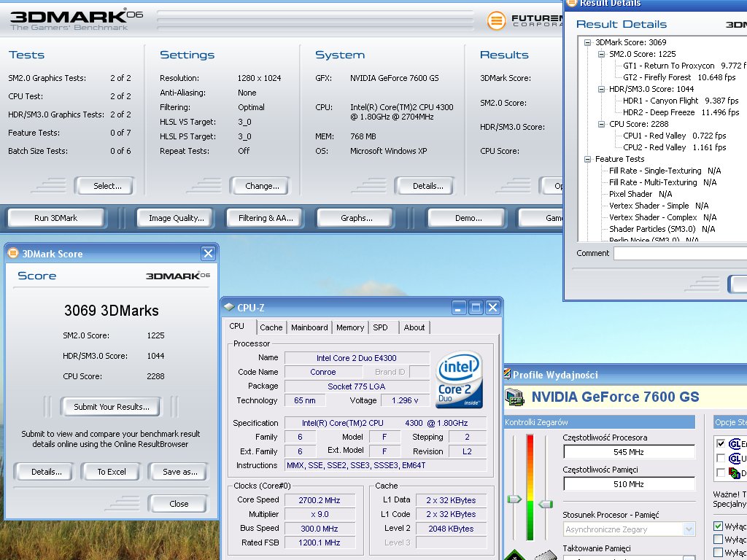Select 'HDR2 - Deep Freeze' tree row
The image size is (747, 560).
(681, 112)
